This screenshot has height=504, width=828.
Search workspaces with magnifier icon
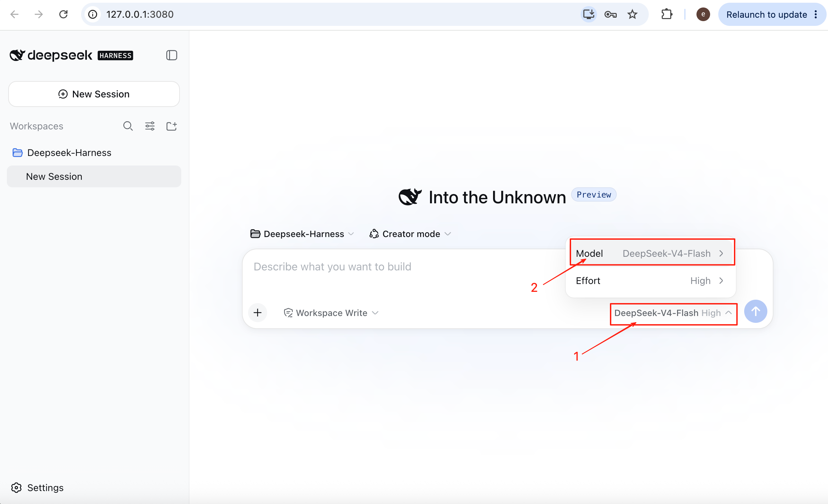128,126
